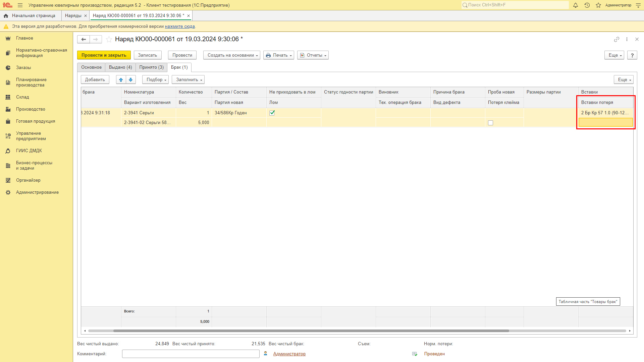
Task: Click the Добавить button
Action: click(95, 80)
